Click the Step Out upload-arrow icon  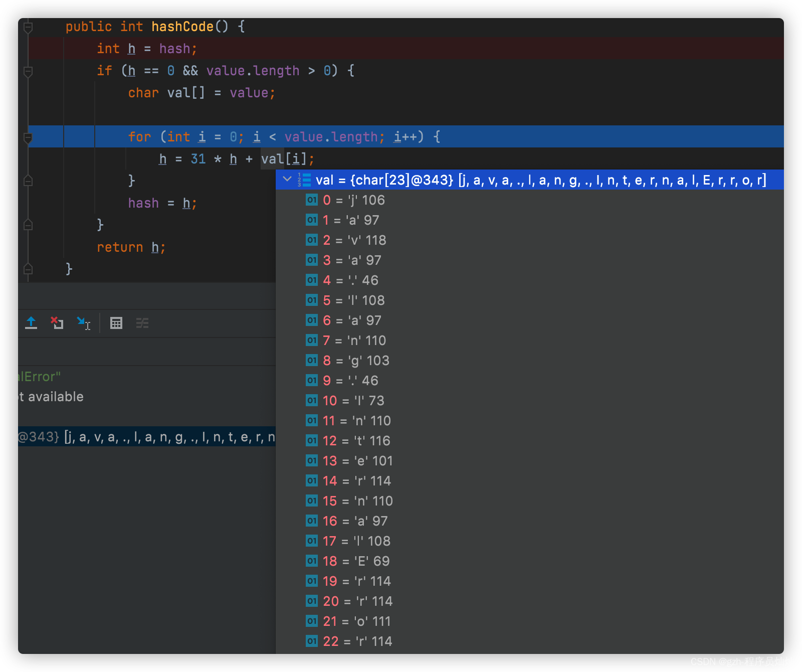[31, 323]
